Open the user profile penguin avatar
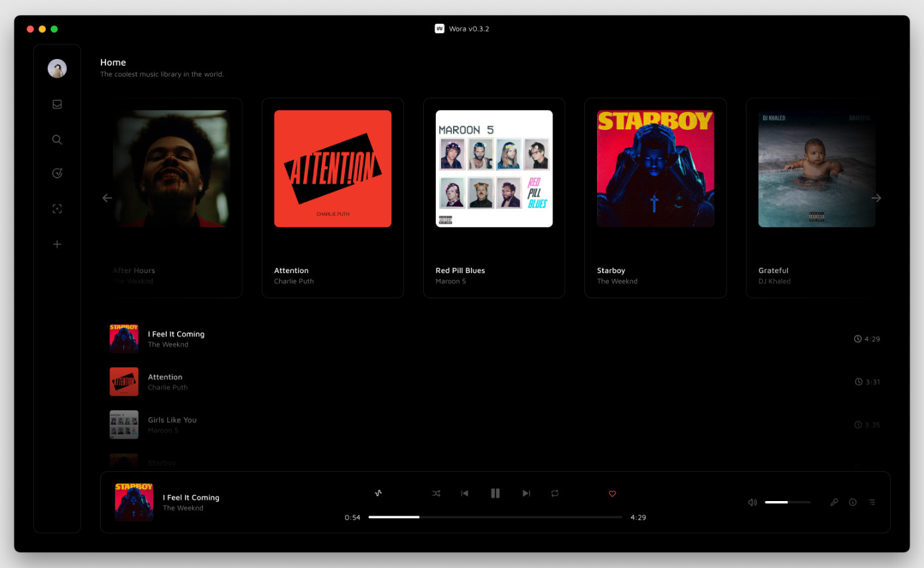The height and width of the screenshot is (568, 924). tap(57, 68)
